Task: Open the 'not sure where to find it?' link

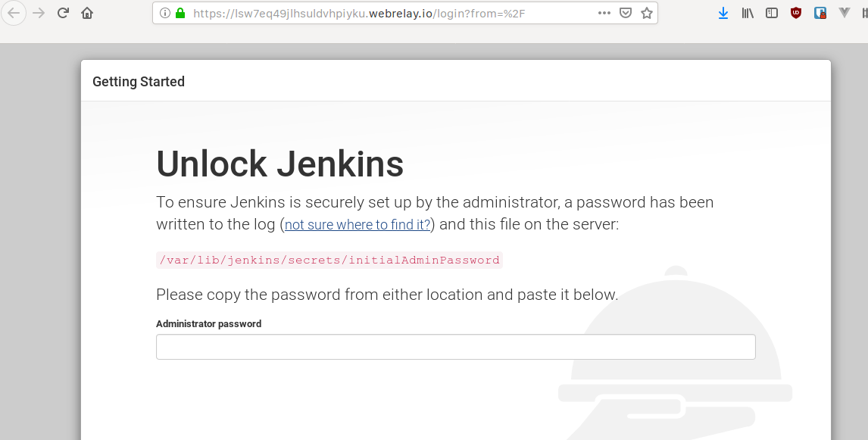Action: pos(356,224)
